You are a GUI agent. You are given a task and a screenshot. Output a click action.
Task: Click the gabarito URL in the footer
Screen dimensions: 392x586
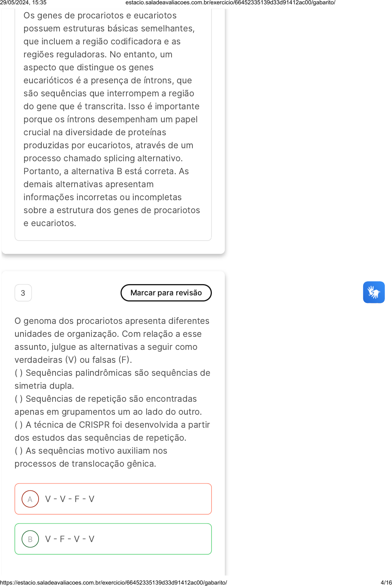113,582
